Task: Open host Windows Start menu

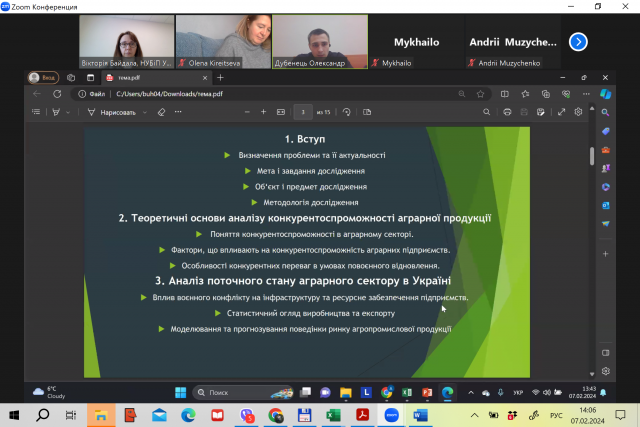Action: coord(14,416)
